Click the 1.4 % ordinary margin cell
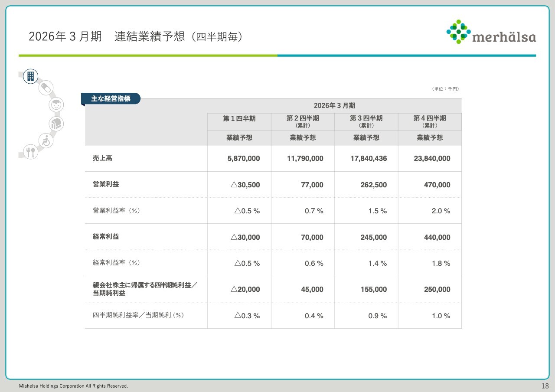This screenshot has height=392, width=555. coord(378,263)
